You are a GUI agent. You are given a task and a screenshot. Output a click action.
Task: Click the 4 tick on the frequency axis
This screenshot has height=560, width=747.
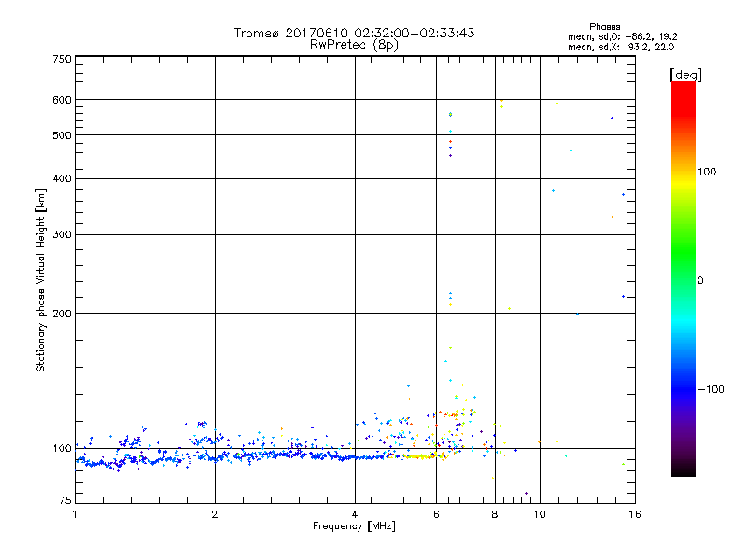click(355, 515)
